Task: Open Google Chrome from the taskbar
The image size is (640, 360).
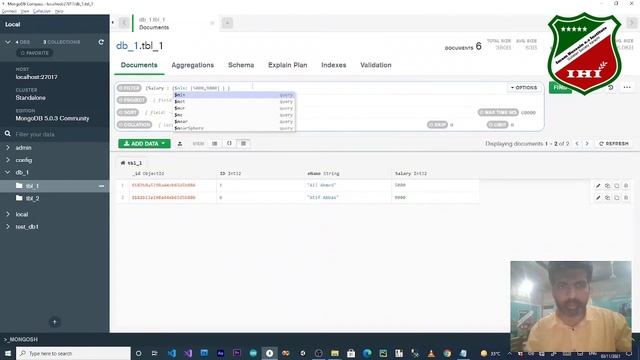Action: pos(447,353)
